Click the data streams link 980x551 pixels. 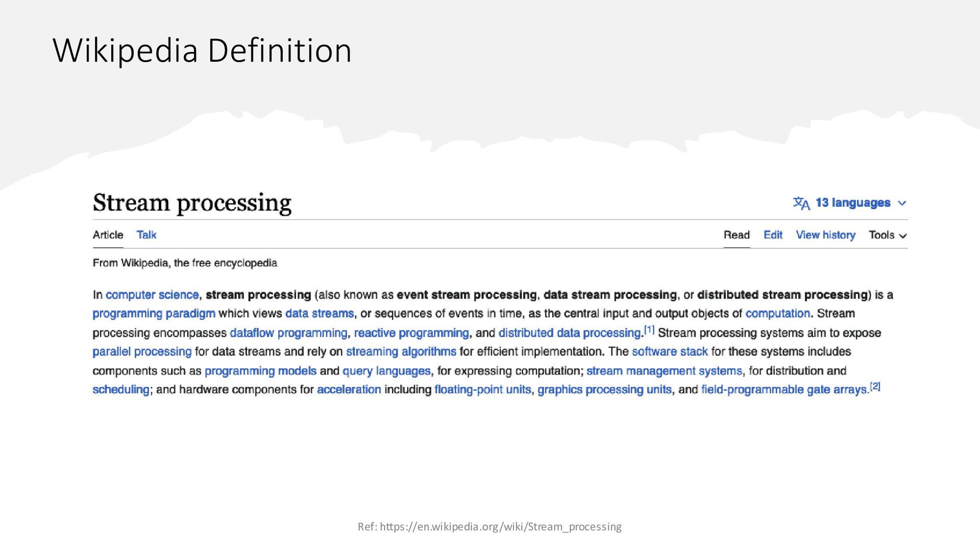point(320,313)
